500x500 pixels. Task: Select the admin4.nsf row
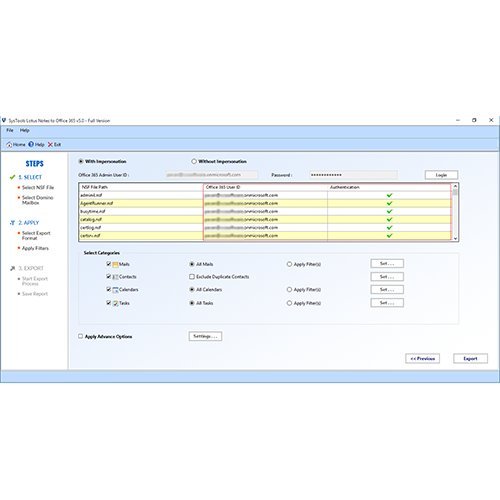coord(265,195)
